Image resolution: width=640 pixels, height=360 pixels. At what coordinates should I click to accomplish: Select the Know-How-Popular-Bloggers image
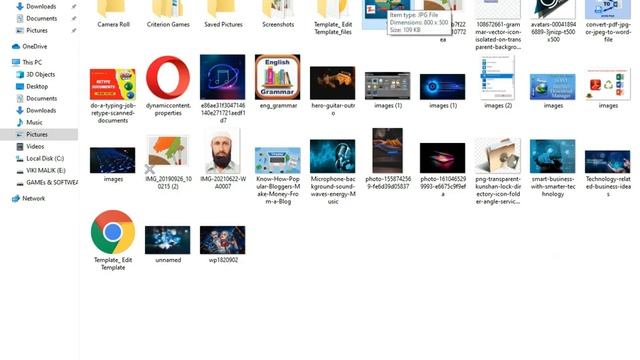point(278,176)
